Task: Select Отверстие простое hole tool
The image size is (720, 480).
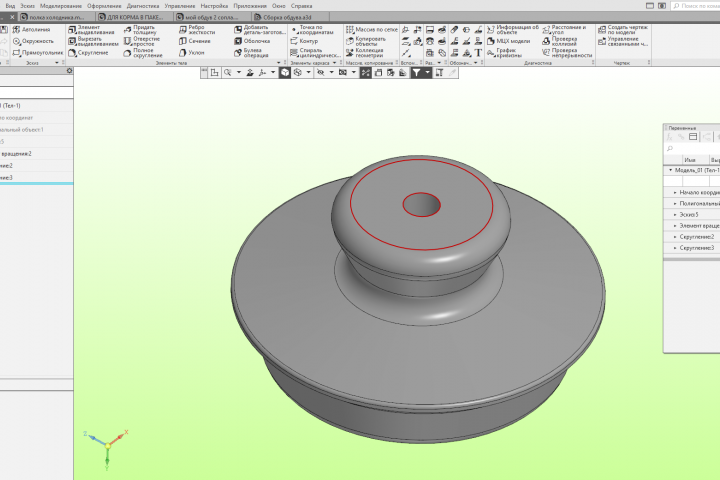Action: (x=141, y=41)
